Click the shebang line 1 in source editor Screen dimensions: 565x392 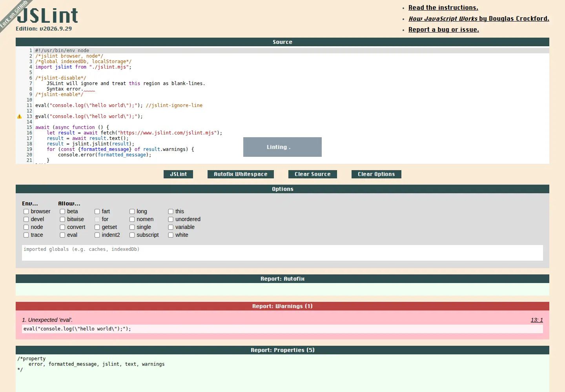click(x=62, y=51)
